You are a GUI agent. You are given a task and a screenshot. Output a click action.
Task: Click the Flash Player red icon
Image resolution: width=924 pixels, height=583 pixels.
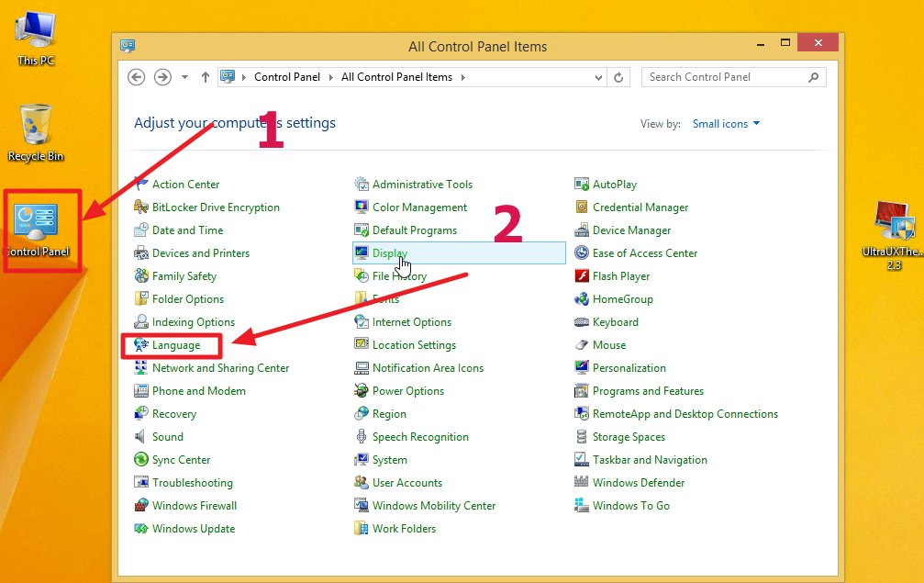click(x=582, y=275)
